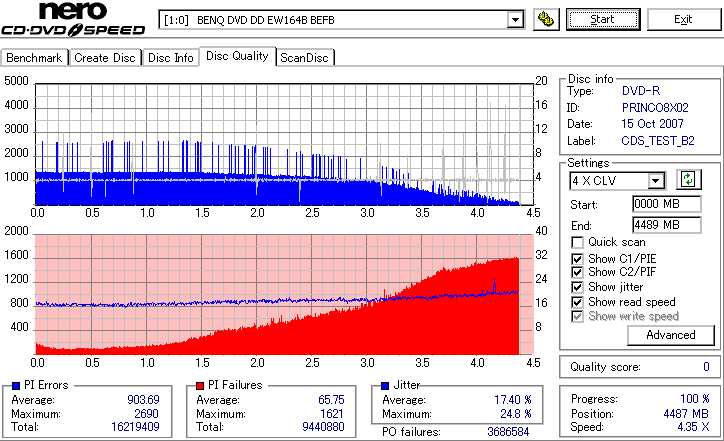Open the drive options icon next to Start
The height and width of the screenshot is (441, 724).
[546, 19]
